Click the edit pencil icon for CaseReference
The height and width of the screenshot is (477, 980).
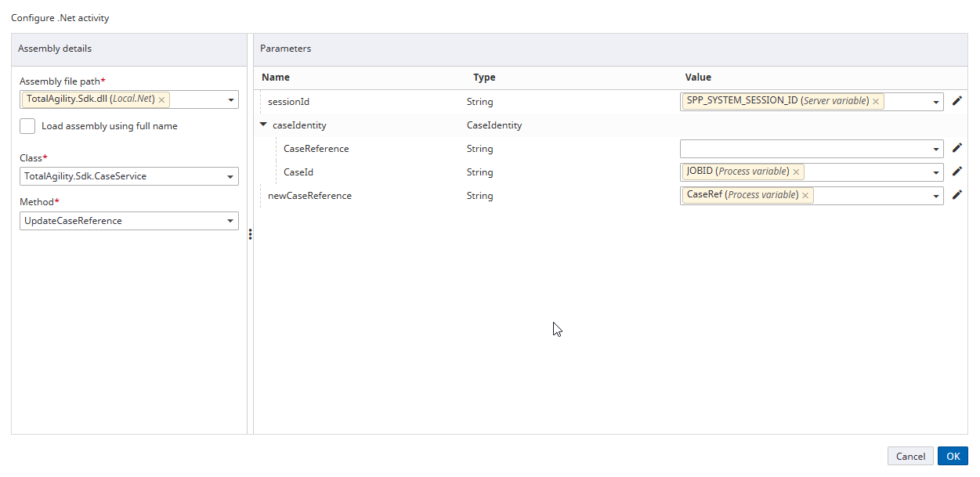pos(956,148)
